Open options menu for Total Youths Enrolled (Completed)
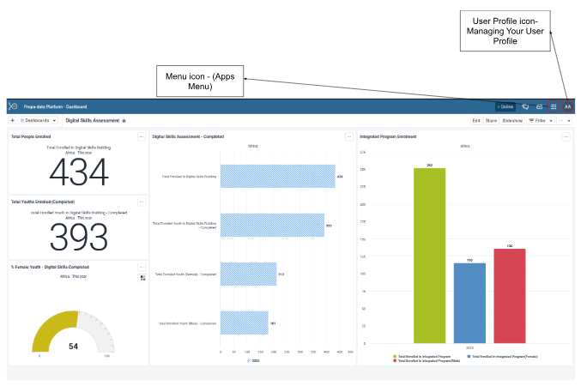 142,202
